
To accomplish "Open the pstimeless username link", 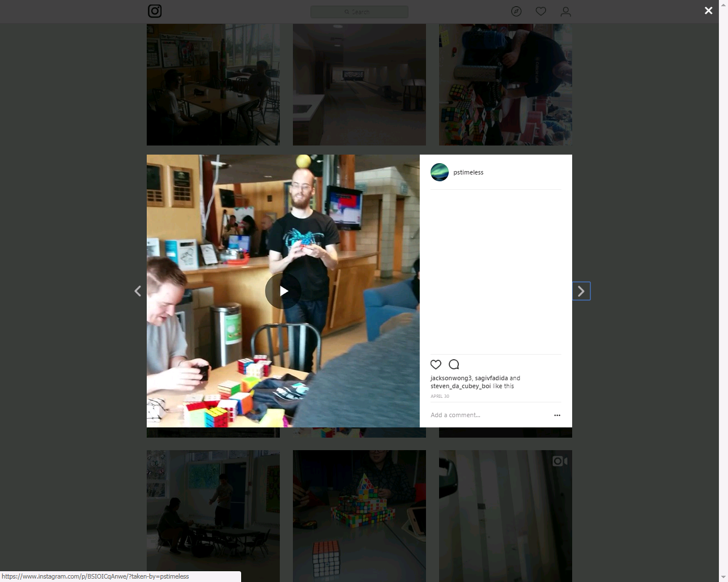I will coord(469,172).
